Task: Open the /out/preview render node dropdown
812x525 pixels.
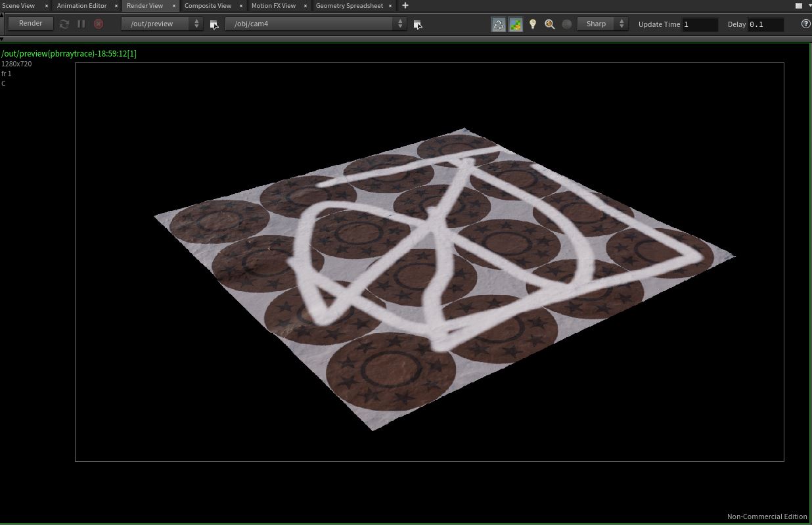Action: (162, 24)
